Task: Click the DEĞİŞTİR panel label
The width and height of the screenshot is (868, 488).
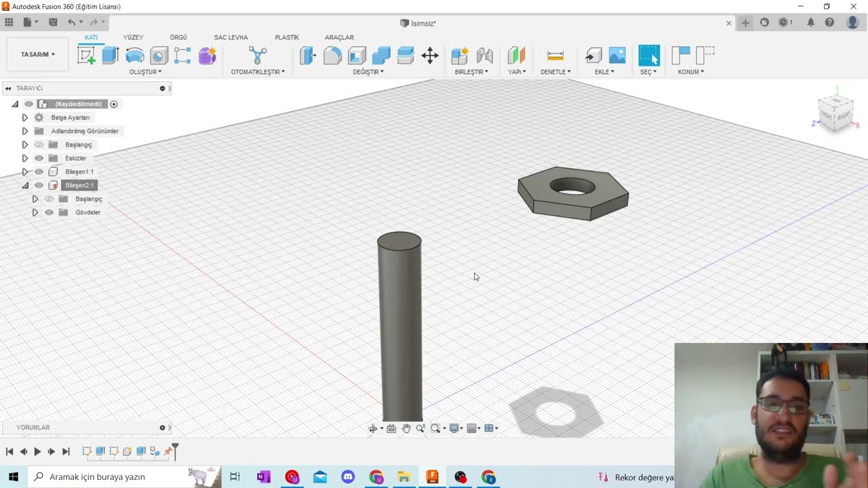Action: (368, 72)
